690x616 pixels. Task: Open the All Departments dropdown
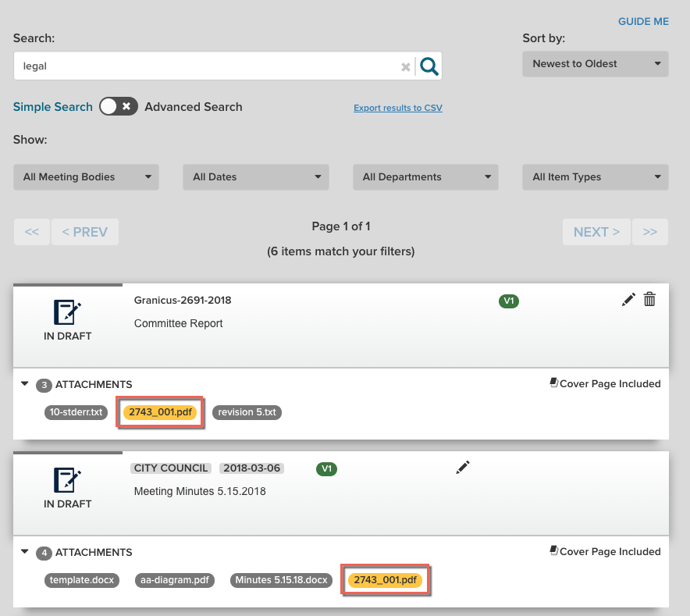(425, 177)
